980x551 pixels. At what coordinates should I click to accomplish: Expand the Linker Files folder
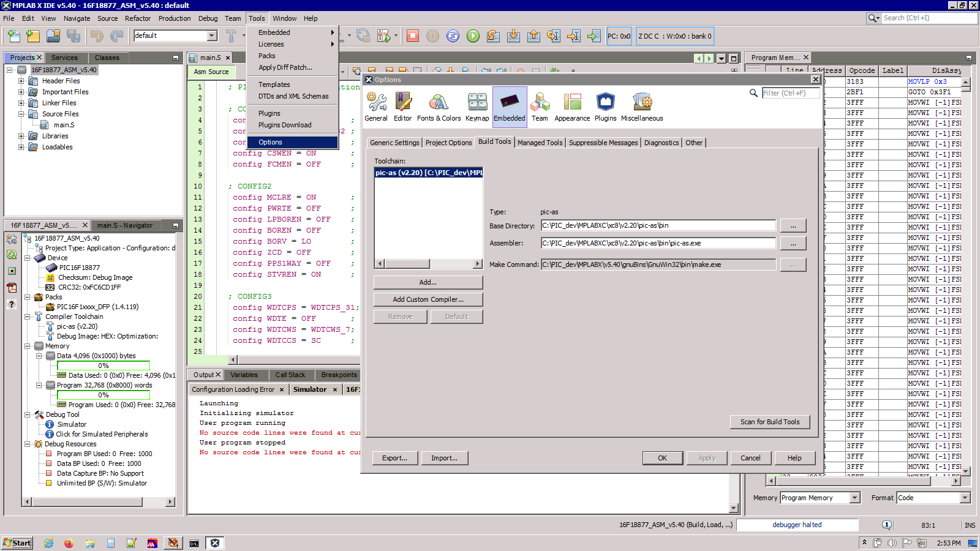21,103
